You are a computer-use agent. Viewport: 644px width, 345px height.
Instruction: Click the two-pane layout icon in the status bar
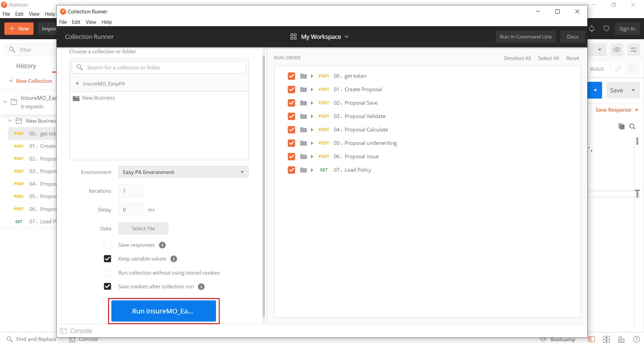coord(606,339)
